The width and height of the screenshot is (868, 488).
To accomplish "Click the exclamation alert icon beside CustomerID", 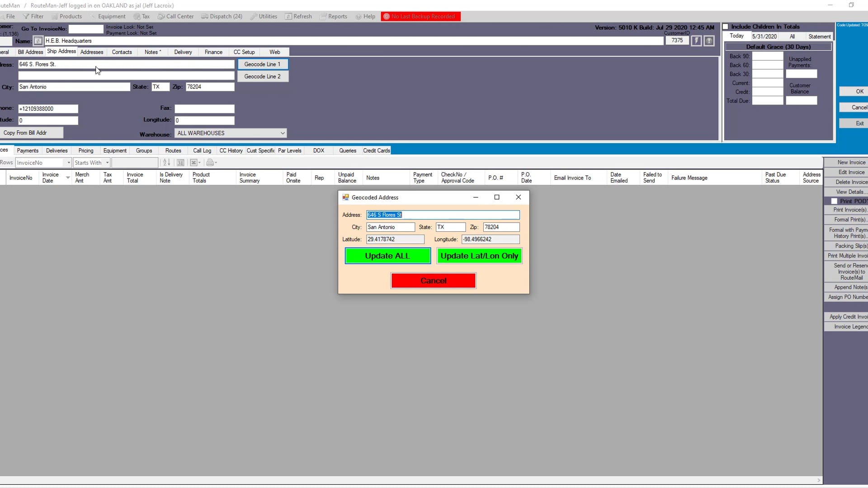I will [x=709, y=41].
